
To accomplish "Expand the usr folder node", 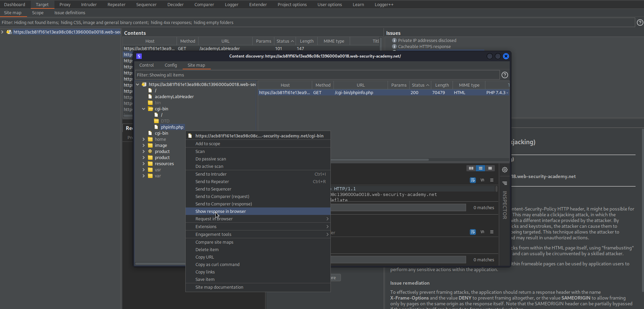I will [144, 170].
